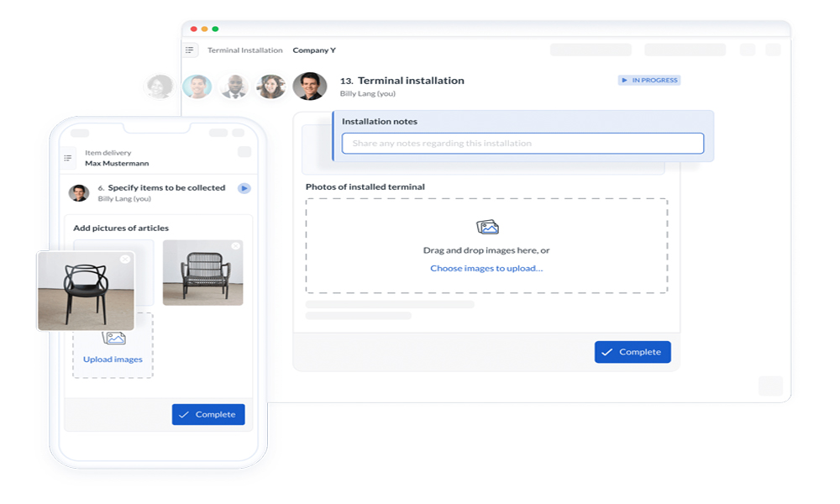The image size is (840, 504).
Task: Remove the black plastic chair photo
Action: click(125, 260)
